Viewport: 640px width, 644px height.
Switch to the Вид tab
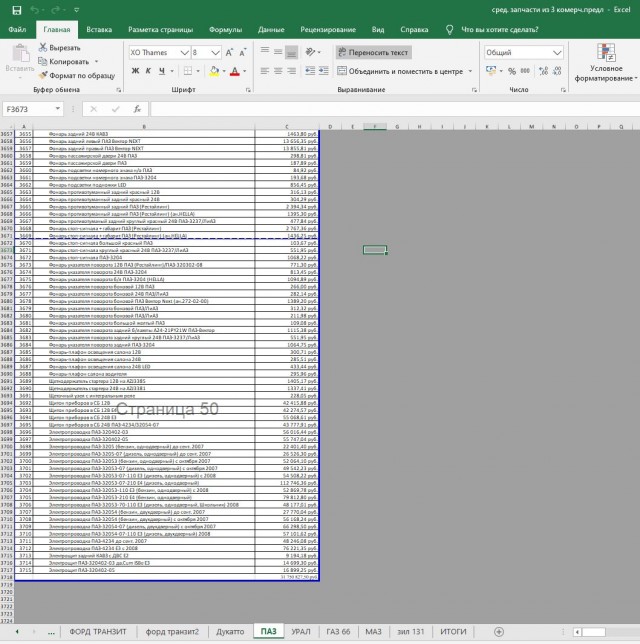click(378, 30)
